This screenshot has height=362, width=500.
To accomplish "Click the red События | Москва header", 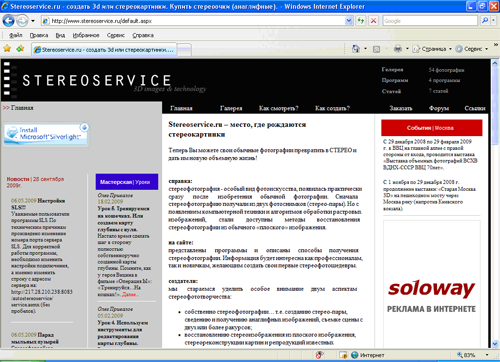I will [x=432, y=128].
